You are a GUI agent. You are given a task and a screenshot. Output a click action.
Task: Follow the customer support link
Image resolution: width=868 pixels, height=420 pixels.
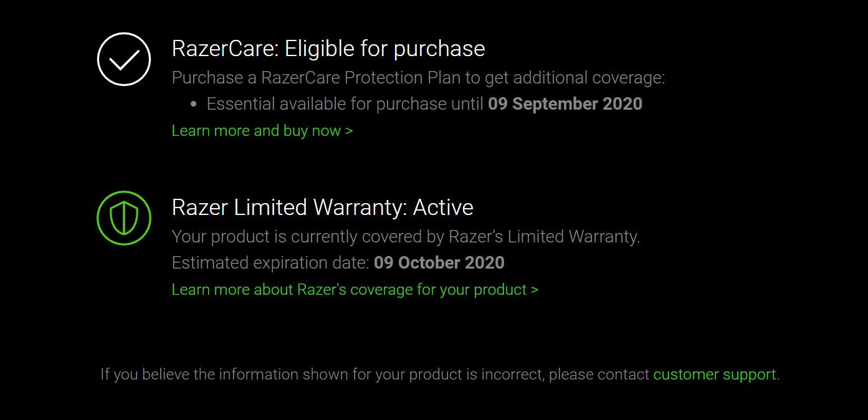(x=715, y=375)
